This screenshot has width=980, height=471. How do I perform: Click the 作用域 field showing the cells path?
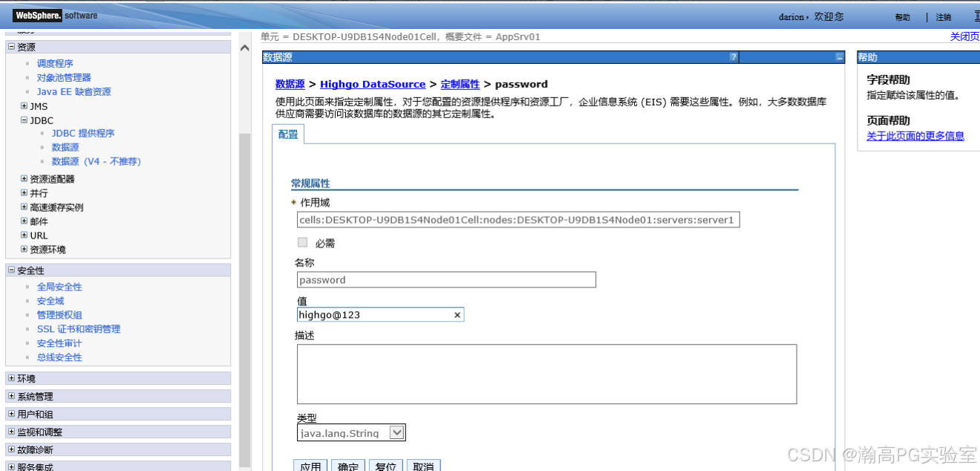coord(518,220)
